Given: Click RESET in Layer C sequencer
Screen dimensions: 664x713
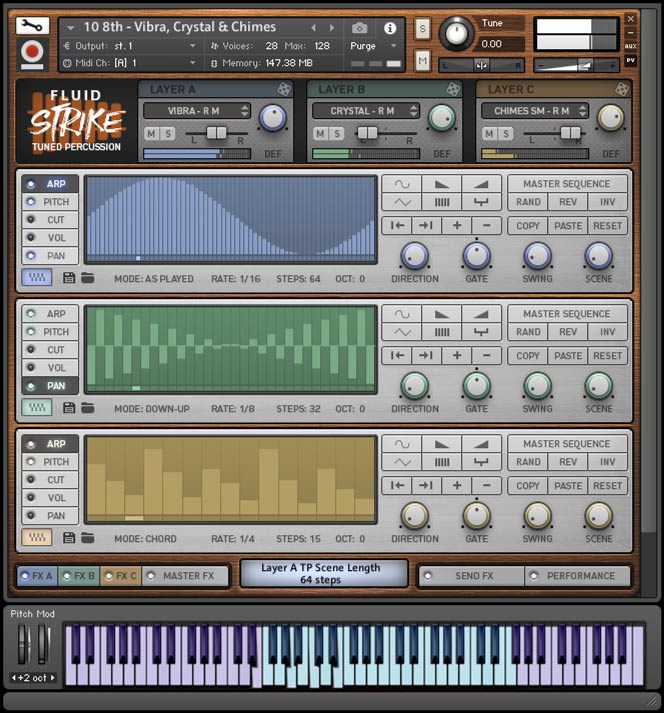Looking at the screenshot, I should point(607,486).
